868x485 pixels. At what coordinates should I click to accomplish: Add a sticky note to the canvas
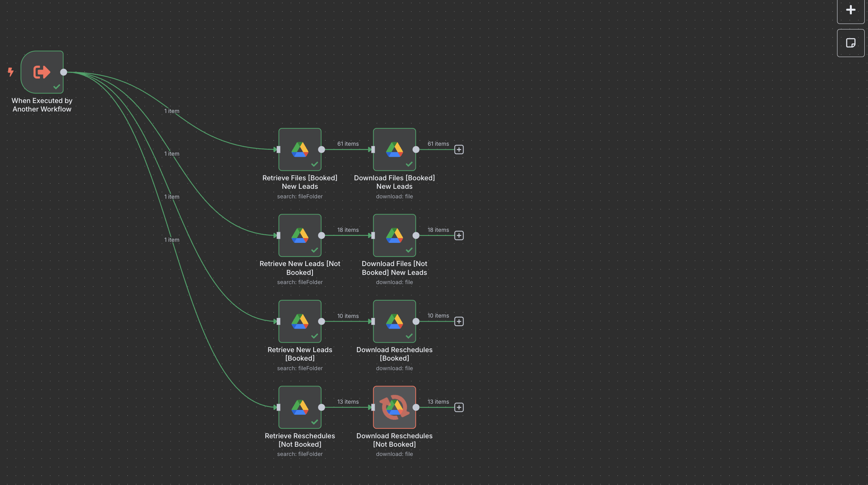(850, 43)
